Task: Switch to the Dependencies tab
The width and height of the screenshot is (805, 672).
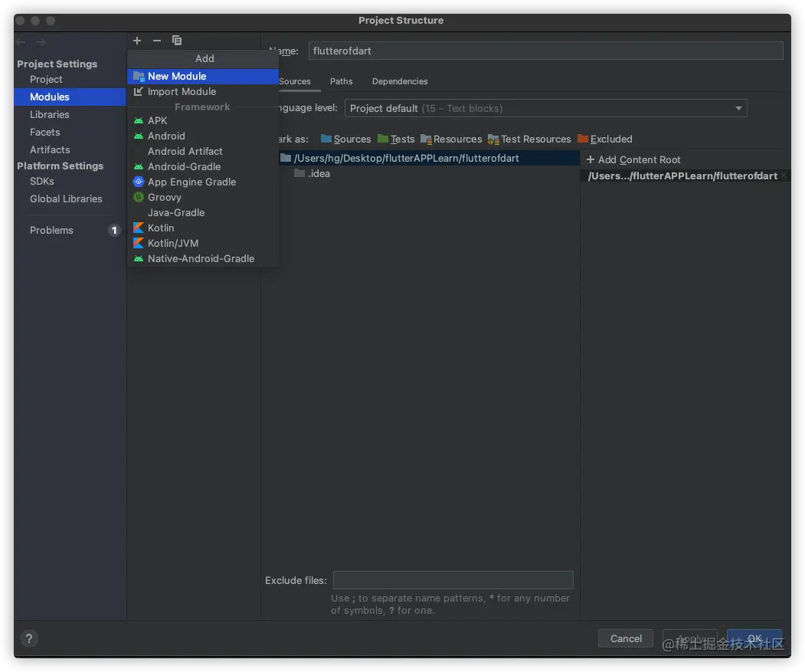Action: click(400, 81)
